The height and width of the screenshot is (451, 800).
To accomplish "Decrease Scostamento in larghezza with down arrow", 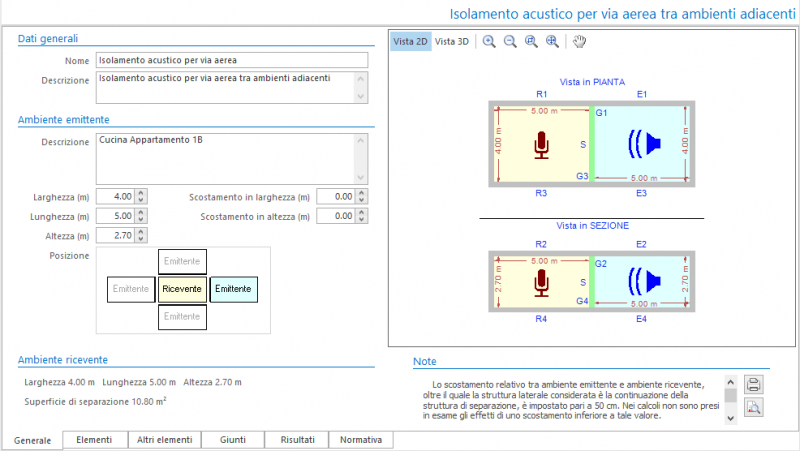I will (362, 200).
